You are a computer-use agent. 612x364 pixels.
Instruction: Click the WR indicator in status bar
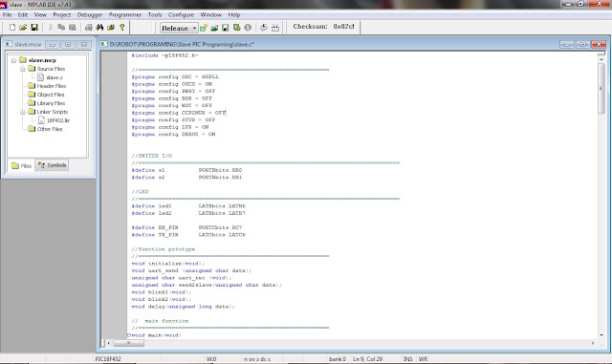point(423,359)
